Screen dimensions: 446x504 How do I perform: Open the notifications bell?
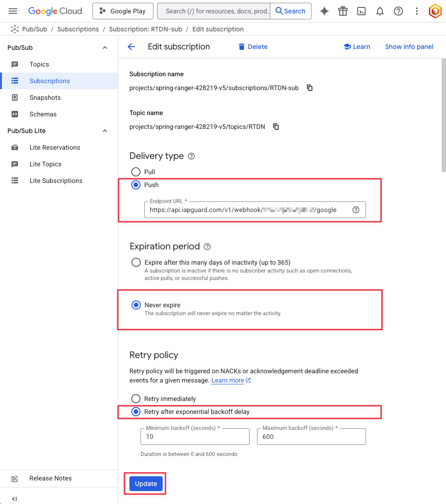pos(380,11)
